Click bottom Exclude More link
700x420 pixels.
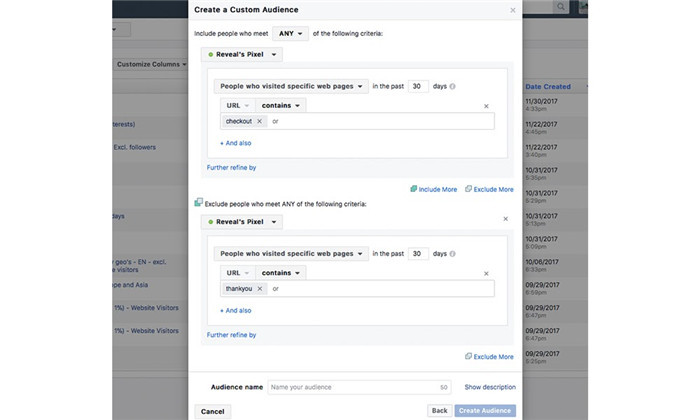pos(489,357)
